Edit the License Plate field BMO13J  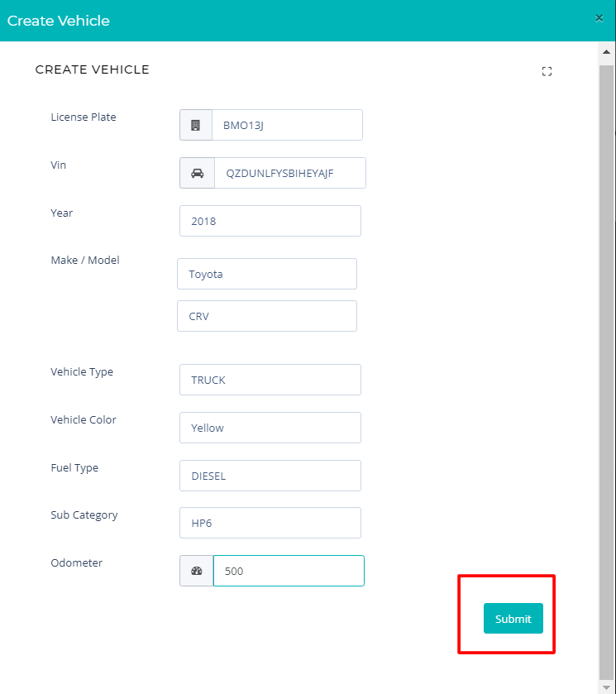(x=287, y=125)
